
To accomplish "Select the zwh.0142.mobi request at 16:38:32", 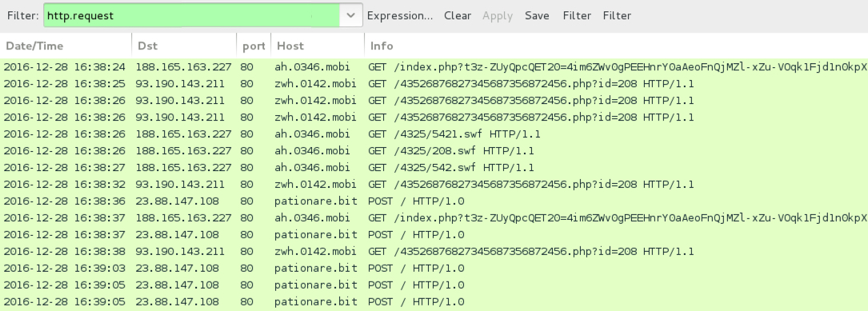I will (434, 184).
